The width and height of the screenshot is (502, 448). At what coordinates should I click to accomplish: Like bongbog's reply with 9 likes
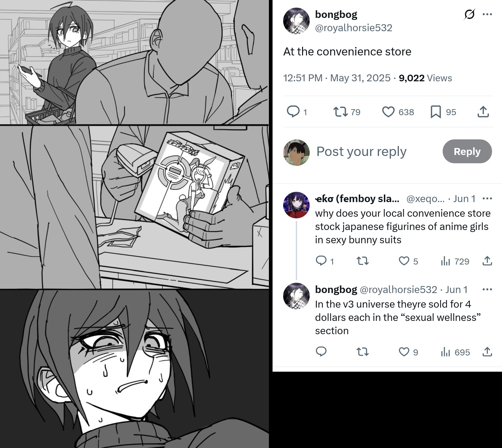point(404,352)
